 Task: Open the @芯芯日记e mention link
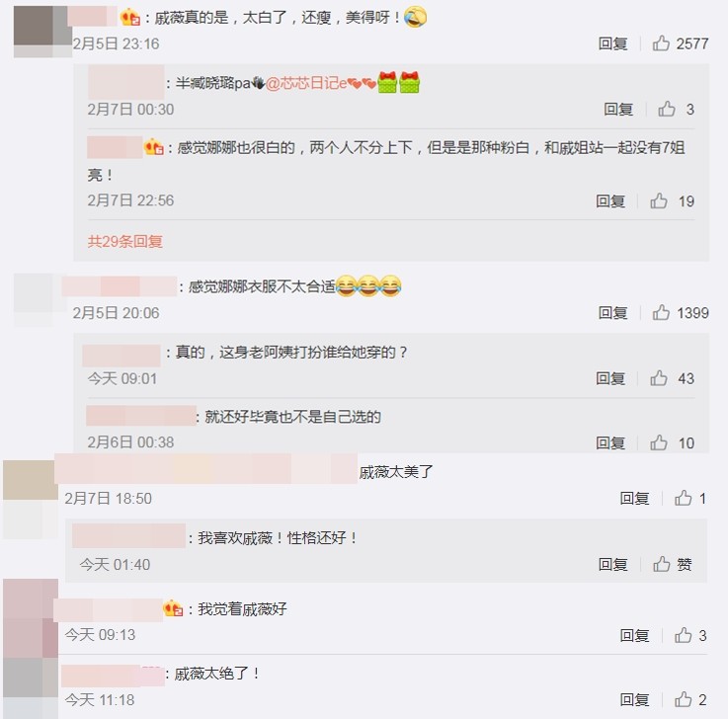pyautogui.click(x=306, y=84)
